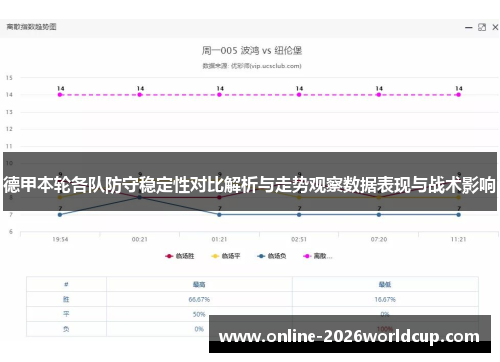This screenshot has width=500, height=362.
Task: Toggle the 临场胜 legend series
Action: click(179, 256)
